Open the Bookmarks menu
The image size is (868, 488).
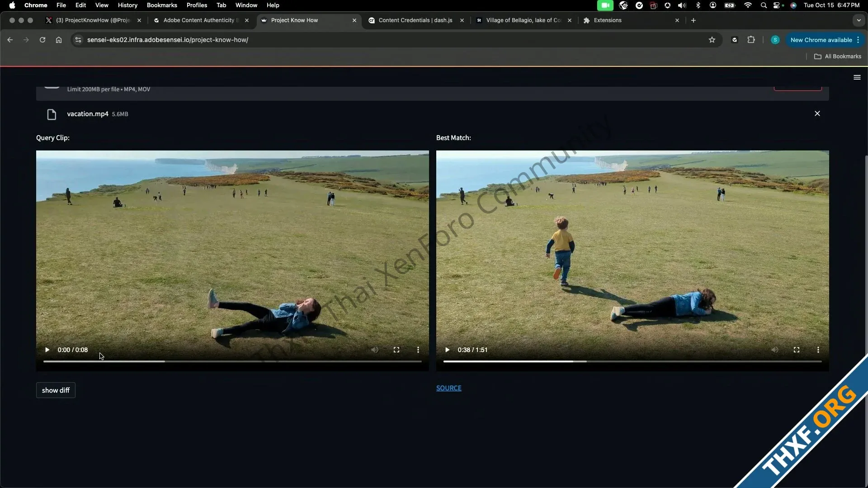pyautogui.click(x=162, y=5)
